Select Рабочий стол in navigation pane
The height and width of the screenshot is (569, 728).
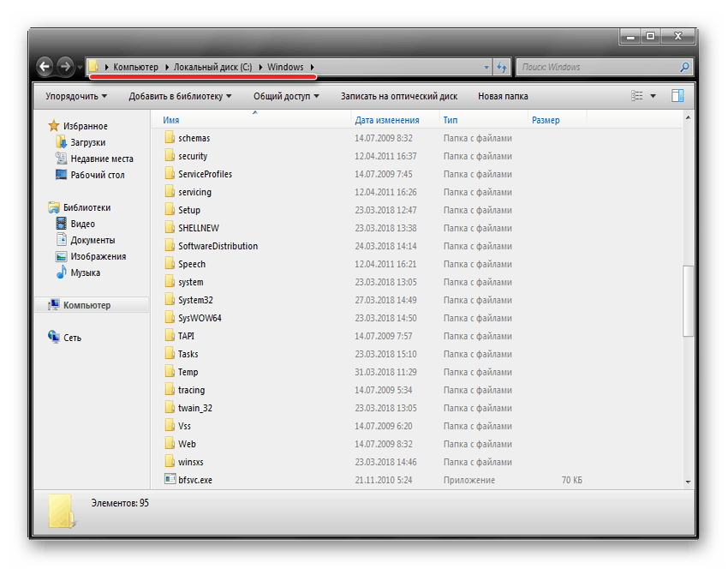[x=97, y=175]
